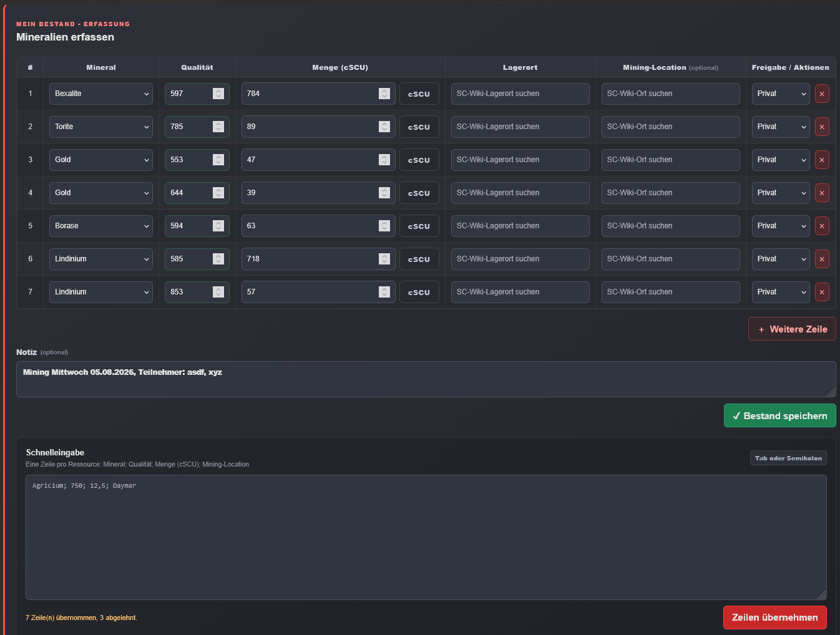This screenshot has height=635, width=840.
Task: Click the Lagerort column header
Action: point(520,67)
